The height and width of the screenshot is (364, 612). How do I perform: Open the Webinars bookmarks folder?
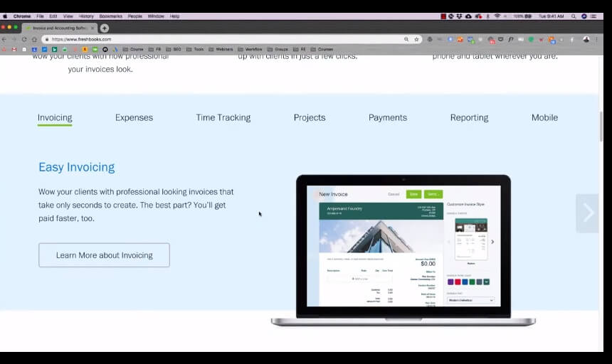221,50
